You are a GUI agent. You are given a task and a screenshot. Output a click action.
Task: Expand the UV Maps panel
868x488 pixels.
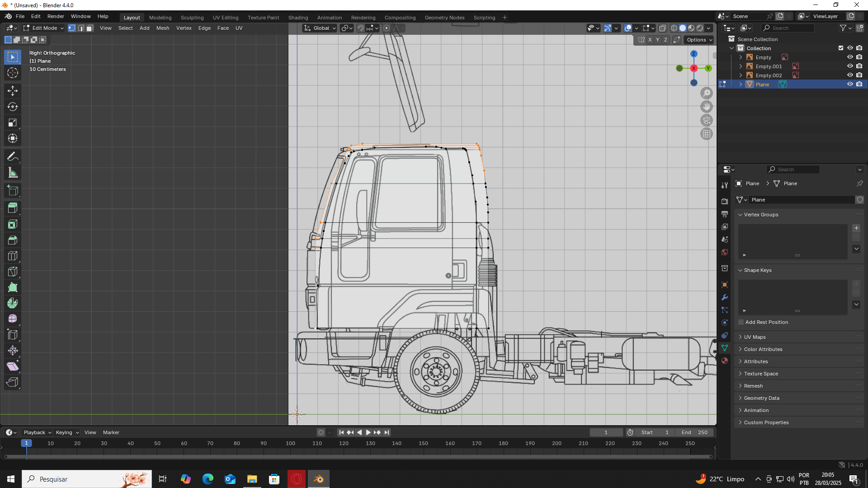pos(755,337)
